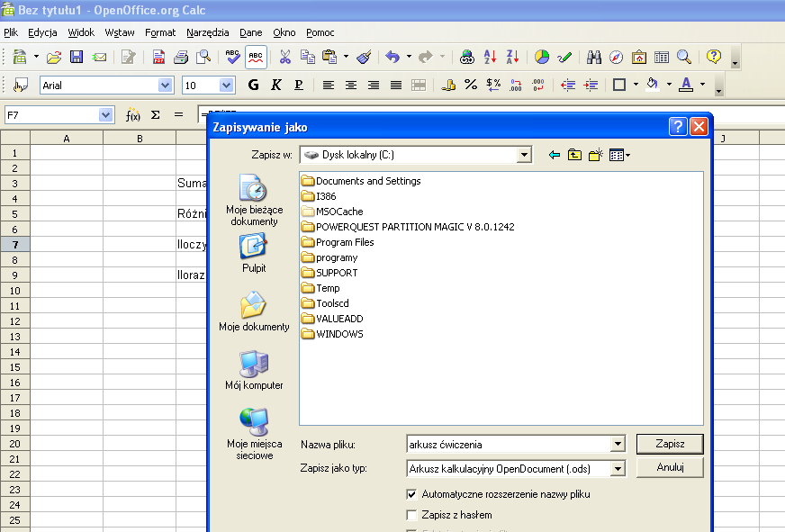
Task: Click the Paste clipboard icon
Action: [x=329, y=57]
